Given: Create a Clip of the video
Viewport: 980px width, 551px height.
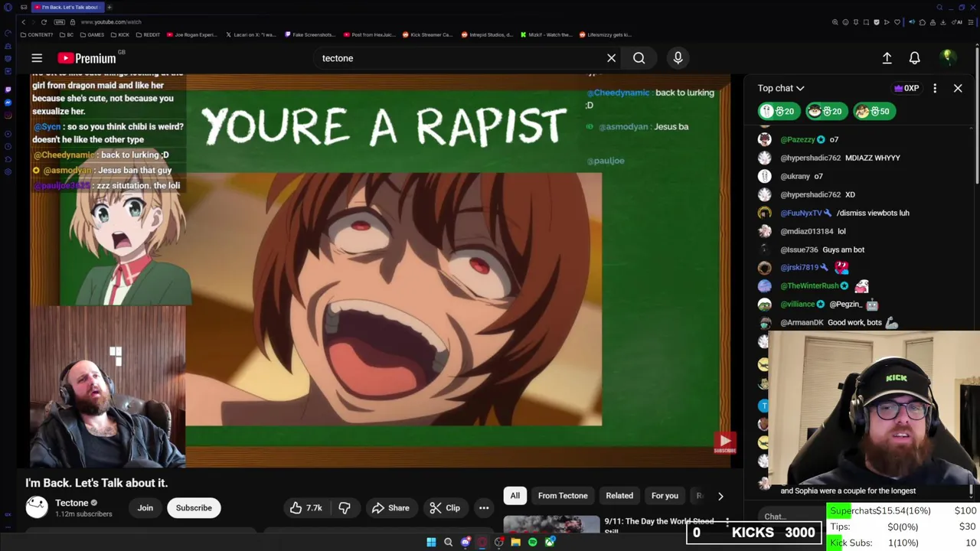Looking at the screenshot, I should 445,507.
